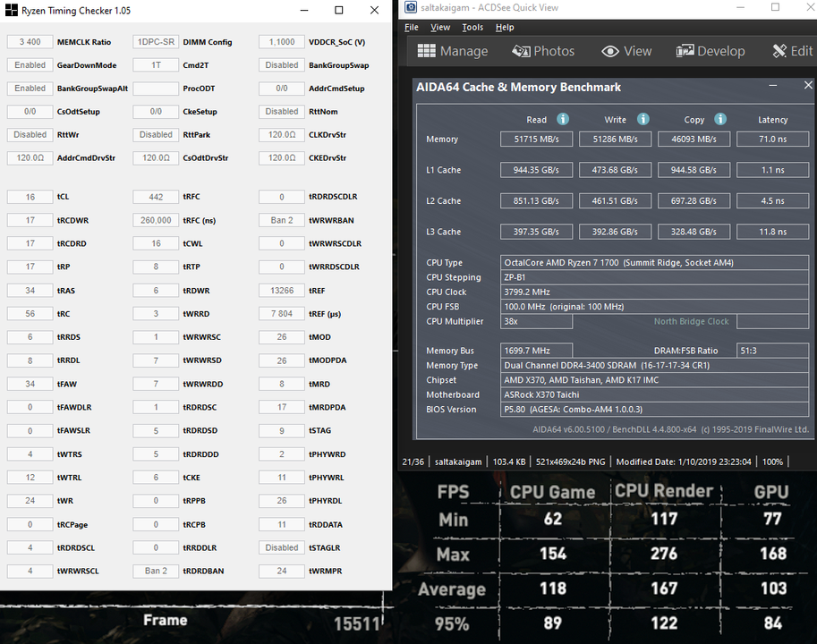Click the tSTAGLR Disabled field

282,547
